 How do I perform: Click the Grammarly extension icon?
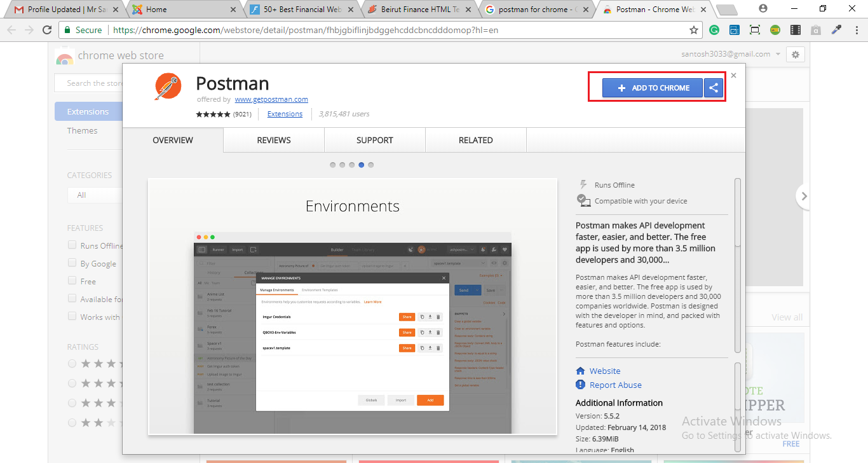click(x=714, y=30)
